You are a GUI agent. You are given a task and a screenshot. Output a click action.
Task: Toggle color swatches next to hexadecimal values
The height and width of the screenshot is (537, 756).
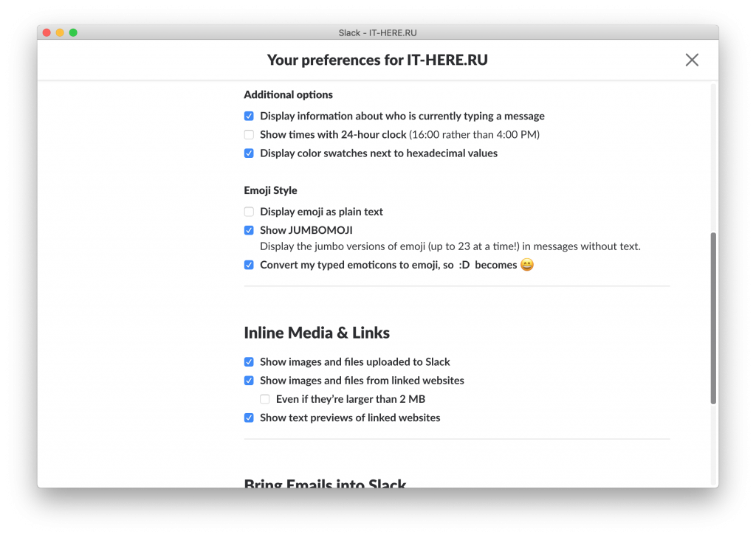[x=249, y=153]
